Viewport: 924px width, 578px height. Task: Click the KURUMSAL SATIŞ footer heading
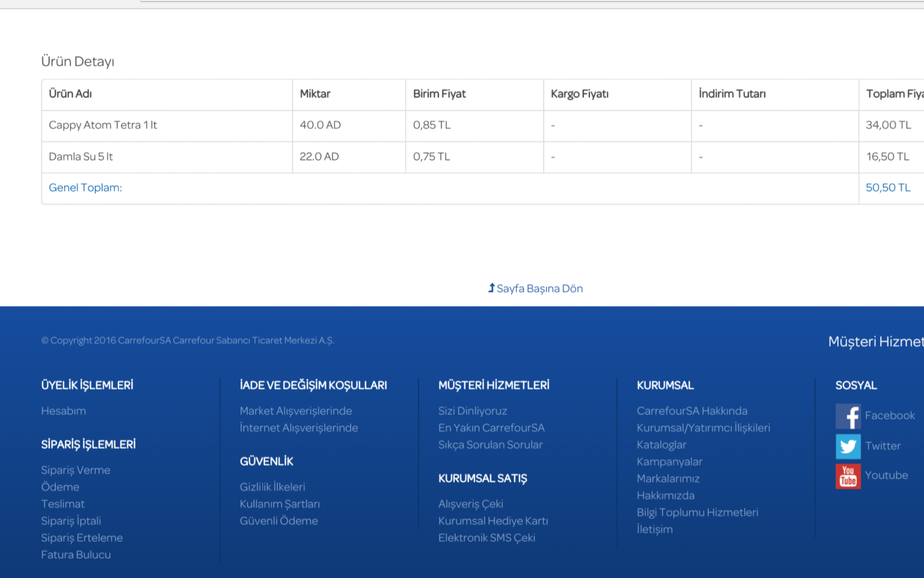pos(483,478)
